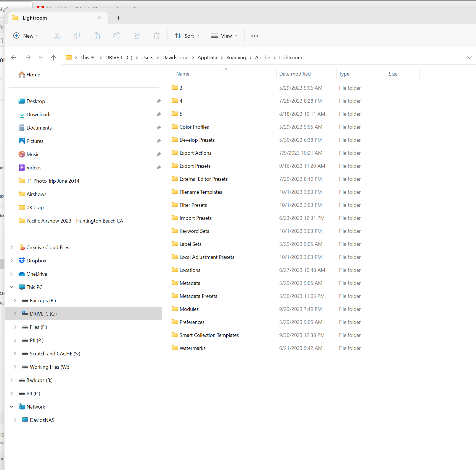The width and height of the screenshot is (476, 470).
Task: Click the Rename icon in the toolbar
Action: [x=117, y=36]
